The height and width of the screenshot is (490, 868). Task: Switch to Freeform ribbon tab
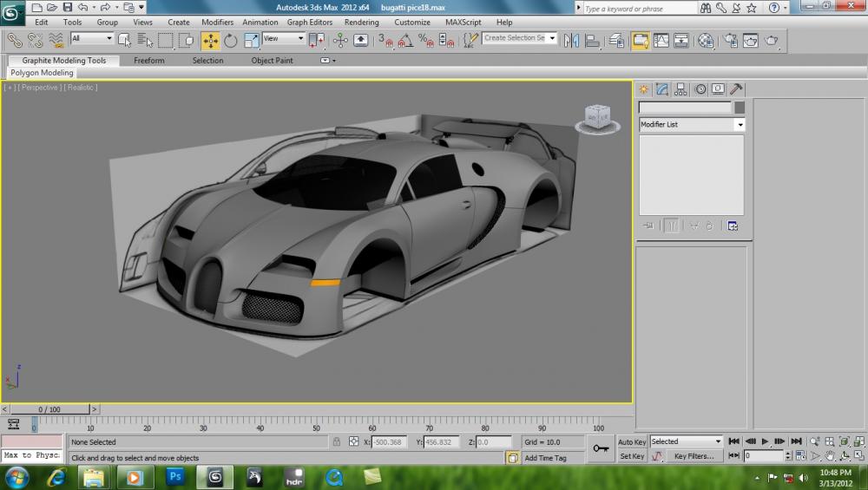(x=149, y=61)
